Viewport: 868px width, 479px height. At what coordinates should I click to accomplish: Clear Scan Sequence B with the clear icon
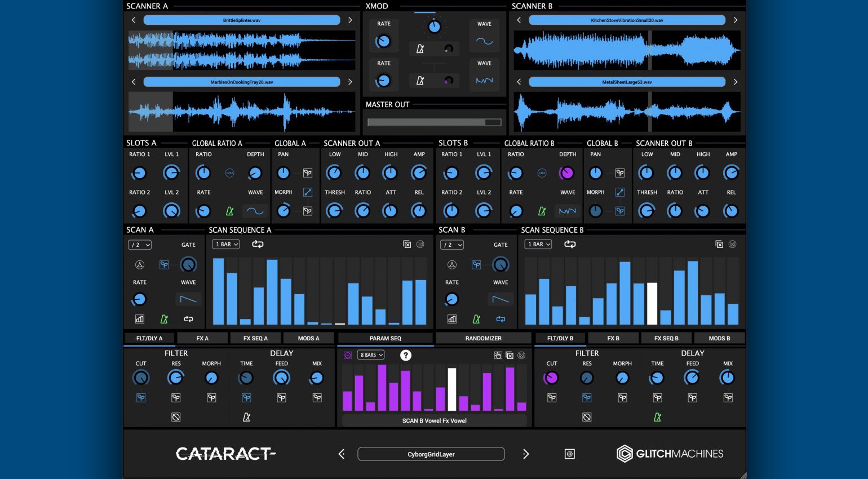[719, 244]
